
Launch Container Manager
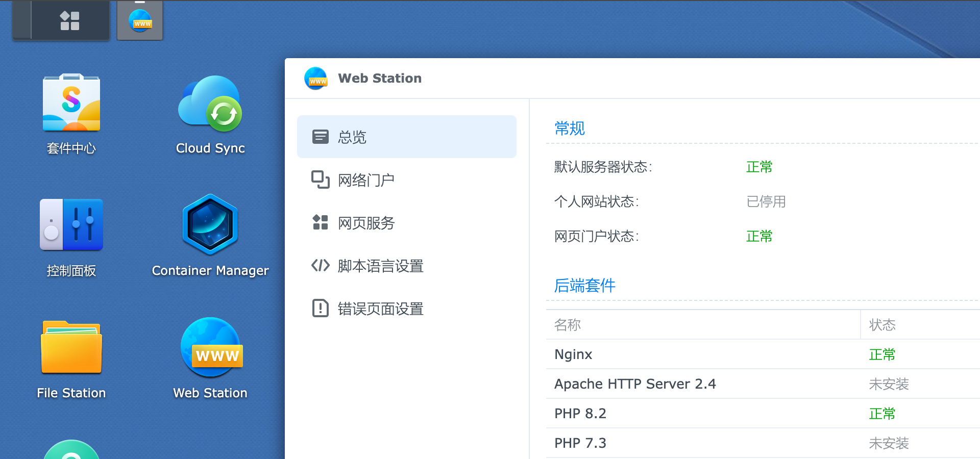(210, 235)
